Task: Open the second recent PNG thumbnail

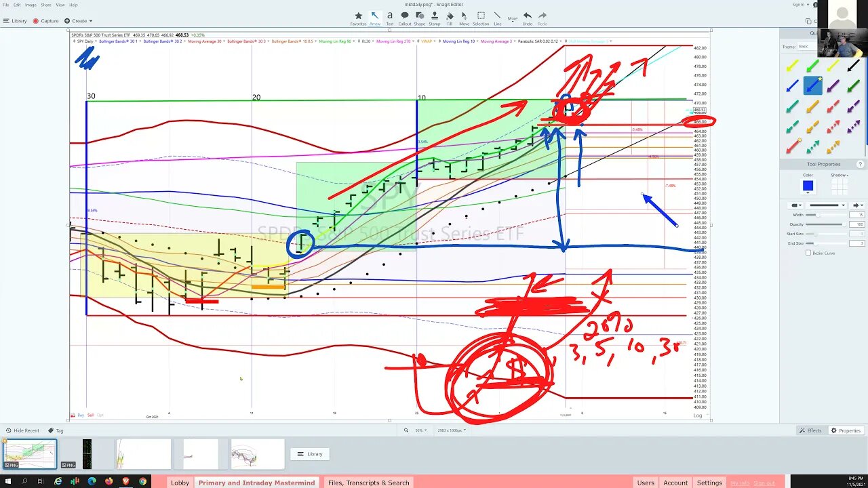Action: coord(87,454)
